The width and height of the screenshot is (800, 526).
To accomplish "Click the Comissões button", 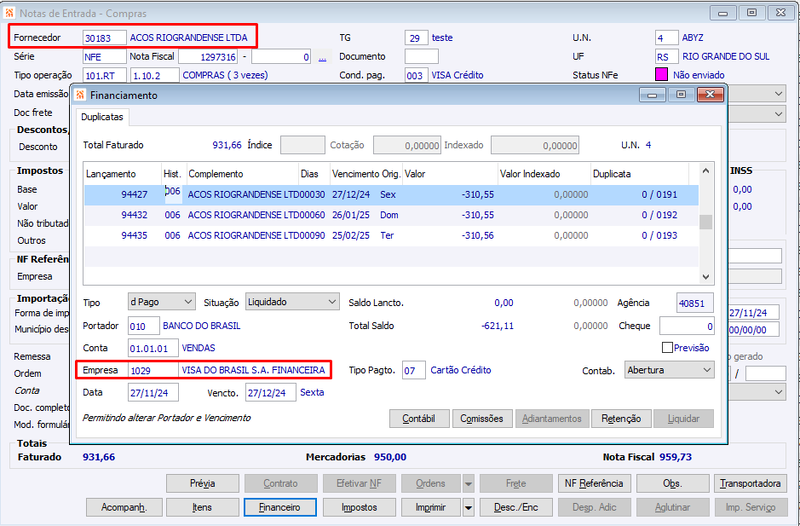I will coord(482,419).
